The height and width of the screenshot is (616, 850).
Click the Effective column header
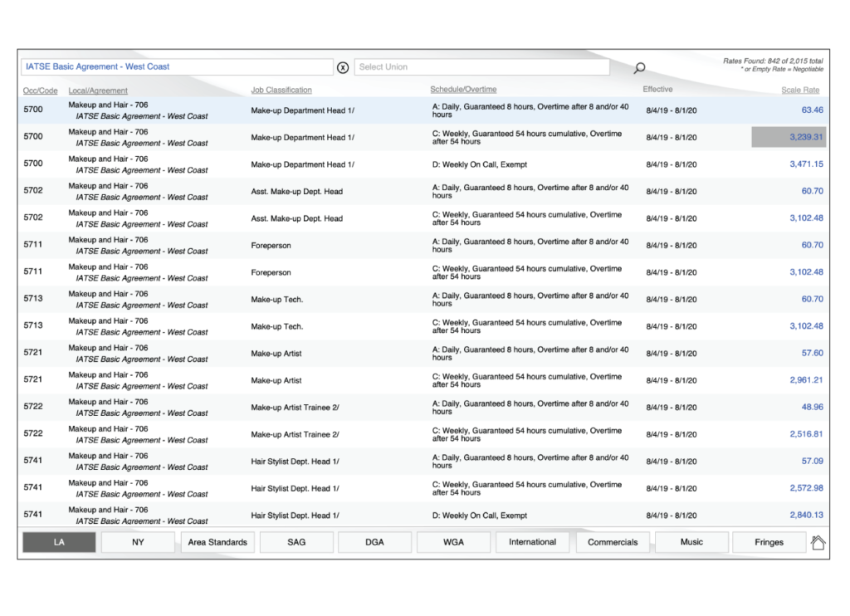[x=657, y=90]
